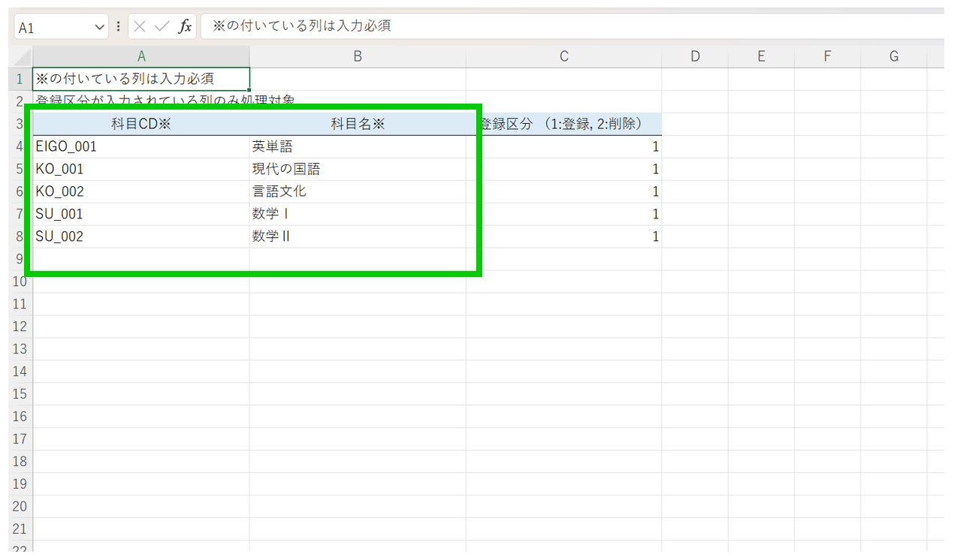Click the Enter checkmark icon in formula bar
The height and width of the screenshot is (560, 954).
tap(162, 27)
